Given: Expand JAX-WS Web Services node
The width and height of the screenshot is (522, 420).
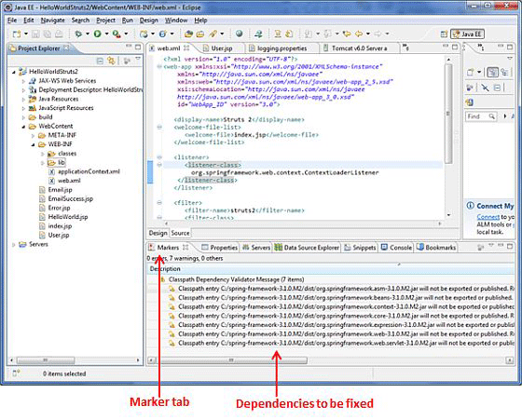Looking at the screenshot, I should pos(23,81).
